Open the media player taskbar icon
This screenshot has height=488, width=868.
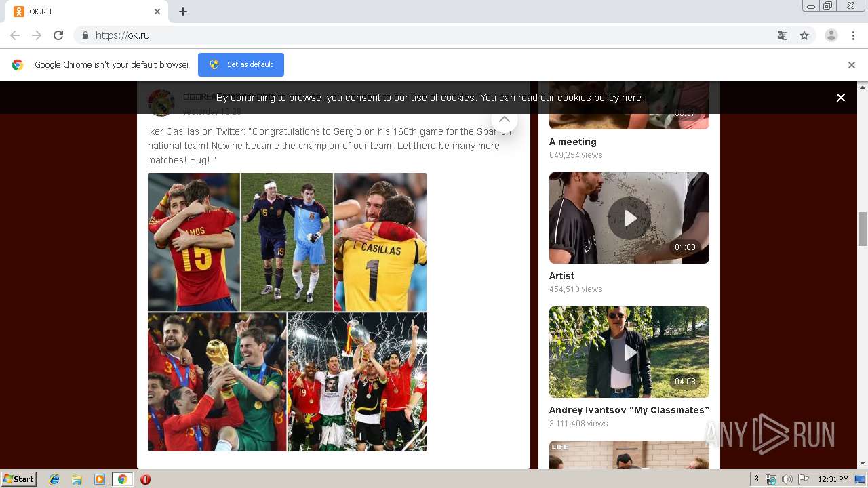100,479
